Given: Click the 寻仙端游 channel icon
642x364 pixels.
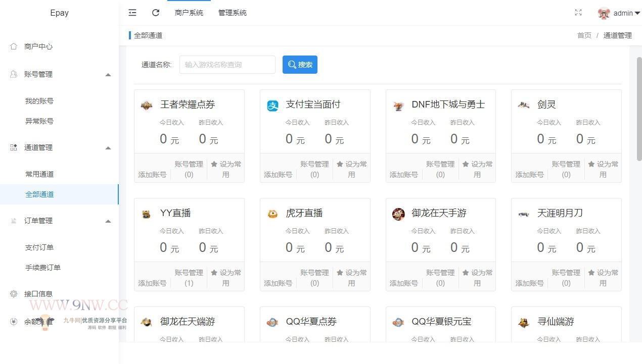Looking at the screenshot, I should click(524, 322).
